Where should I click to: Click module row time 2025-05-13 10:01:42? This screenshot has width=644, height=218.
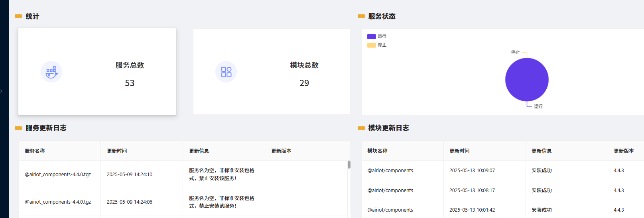472,210
